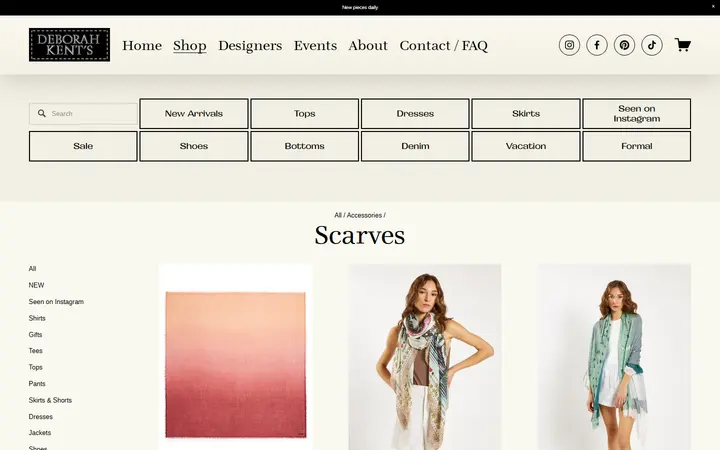The image size is (720, 450).
Task: Open the floral print scarf product
Action: (x=425, y=357)
